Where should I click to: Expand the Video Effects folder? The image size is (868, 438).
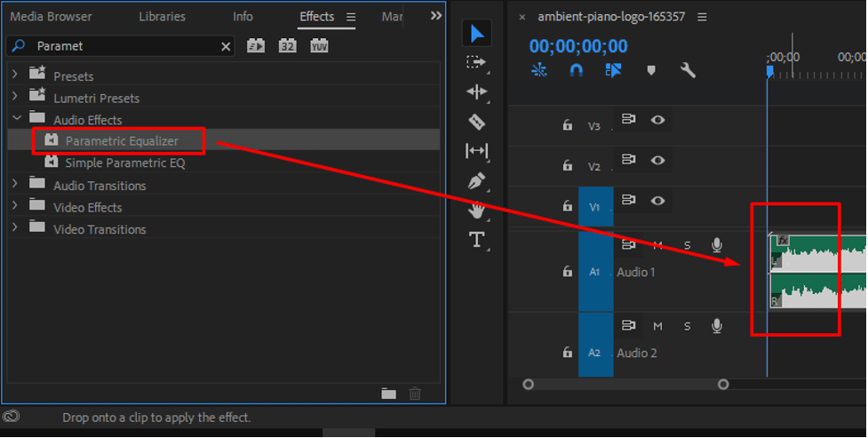[x=15, y=205]
